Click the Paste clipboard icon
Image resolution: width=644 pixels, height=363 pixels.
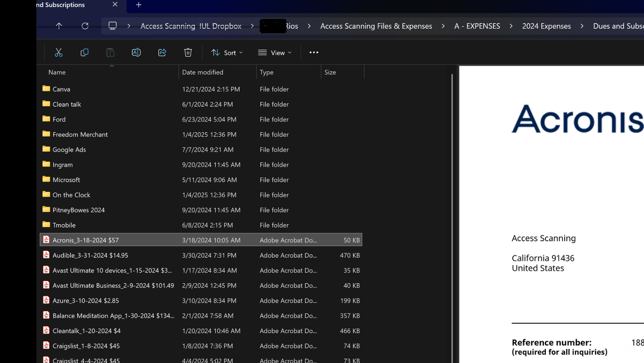(110, 52)
